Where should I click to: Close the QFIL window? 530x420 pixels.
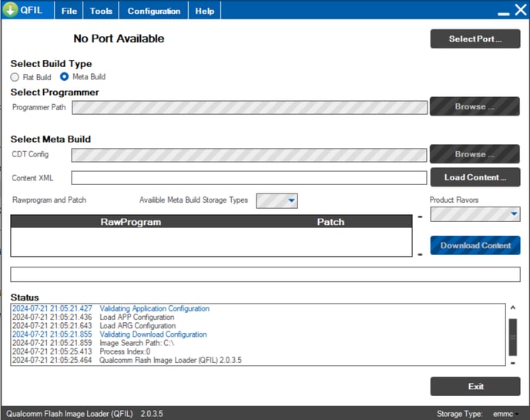pos(521,9)
